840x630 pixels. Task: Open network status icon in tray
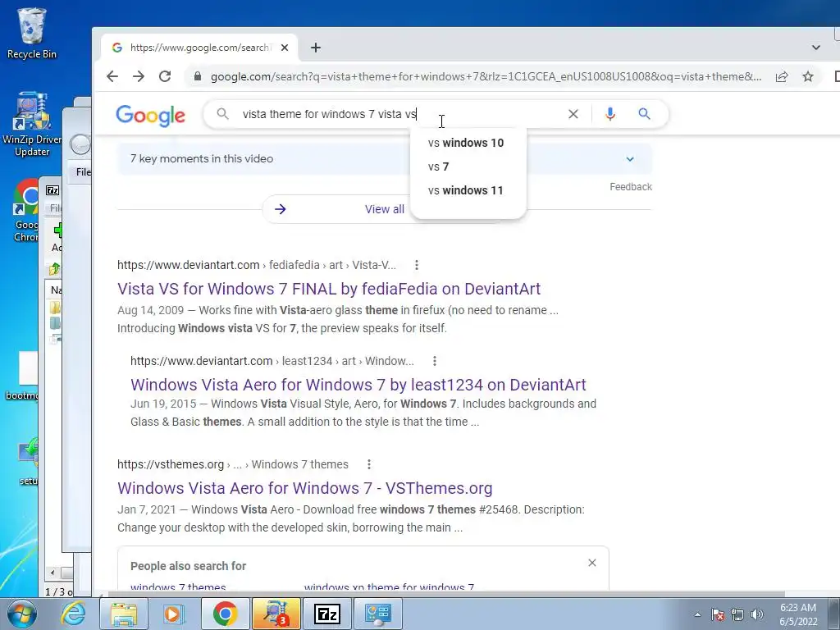737,614
